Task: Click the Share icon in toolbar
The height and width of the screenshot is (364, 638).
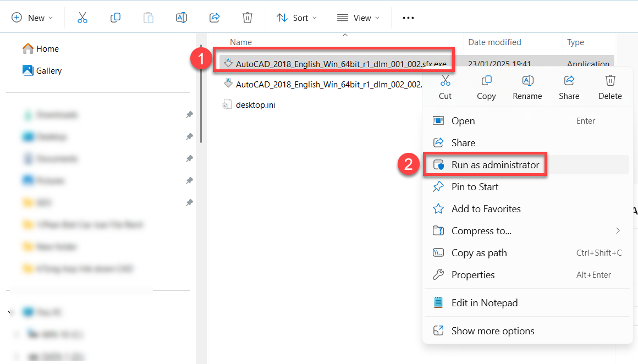Action: 215,18
